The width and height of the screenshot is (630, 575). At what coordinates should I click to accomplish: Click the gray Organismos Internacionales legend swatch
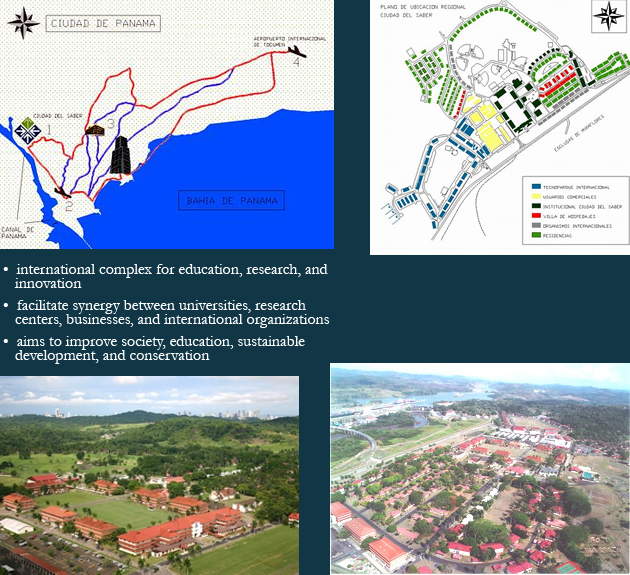coord(537,226)
